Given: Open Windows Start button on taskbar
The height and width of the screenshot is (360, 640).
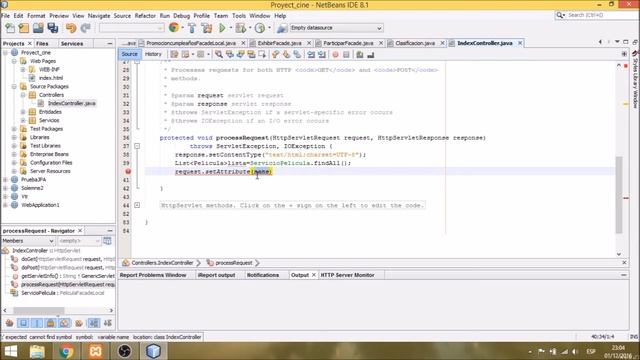Looking at the screenshot, I should pos(11,351).
